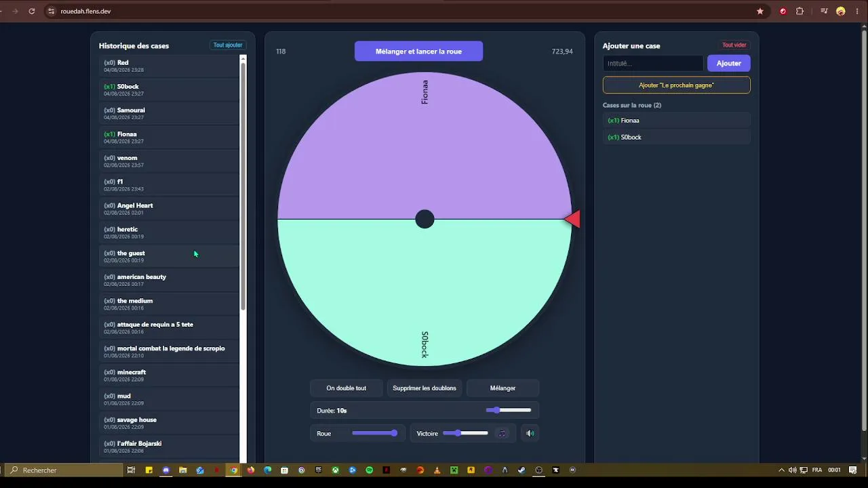Click Tout ajouter button
Screen dimensions: 868x488
click(228, 45)
